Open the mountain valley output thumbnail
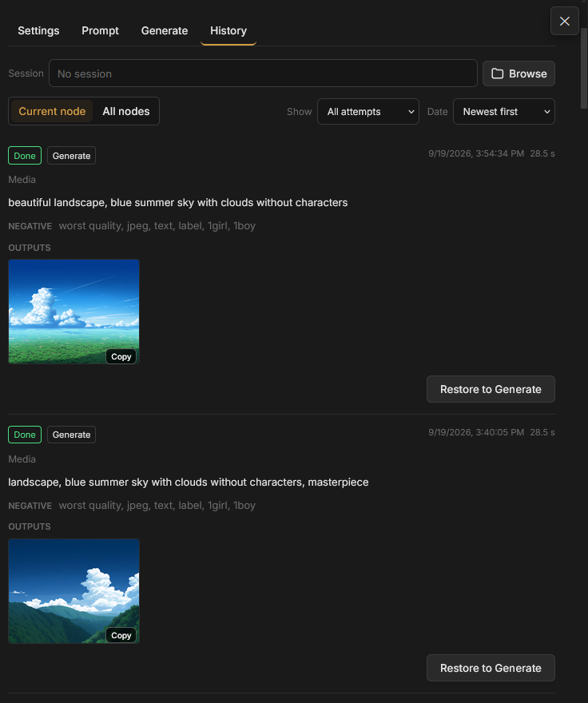This screenshot has height=703, width=588. pyautogui.click(x=73, y=591)
